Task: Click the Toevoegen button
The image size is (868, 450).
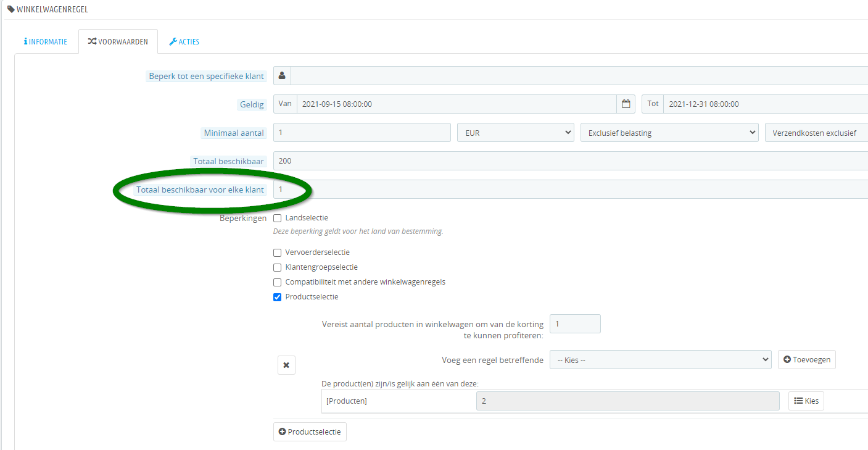Action: [807, 360]
